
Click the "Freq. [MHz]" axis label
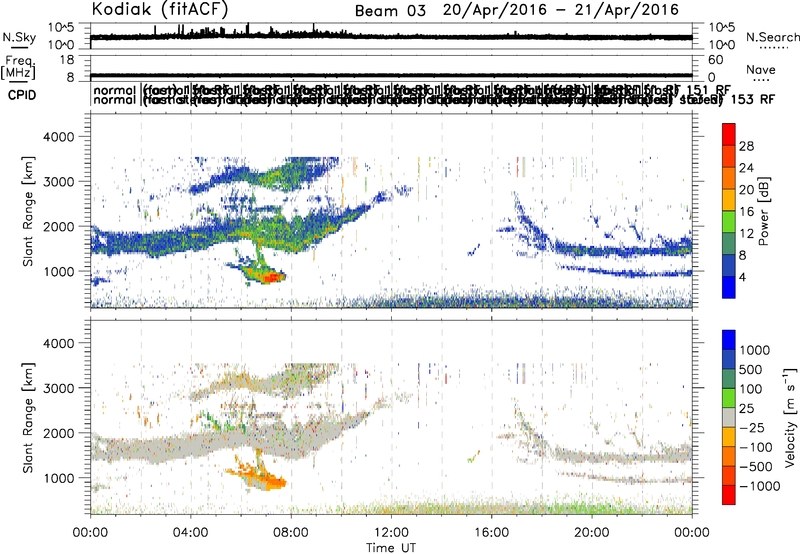click(19, 67)
